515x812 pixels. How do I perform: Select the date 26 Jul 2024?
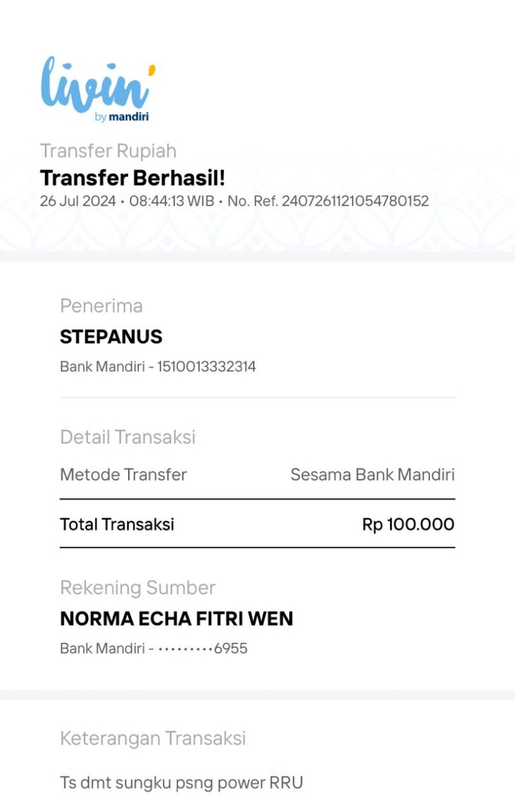78,201
